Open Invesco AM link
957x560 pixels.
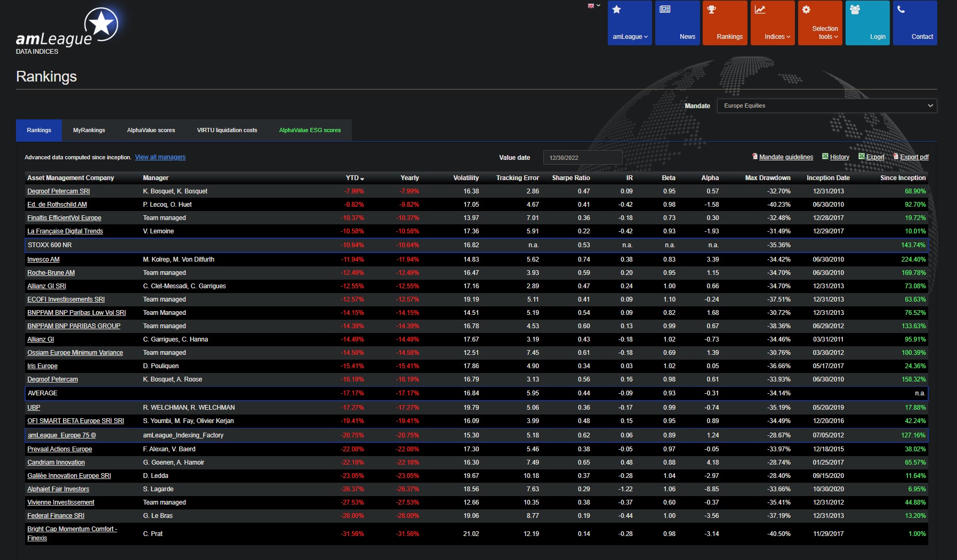[43, 259]
